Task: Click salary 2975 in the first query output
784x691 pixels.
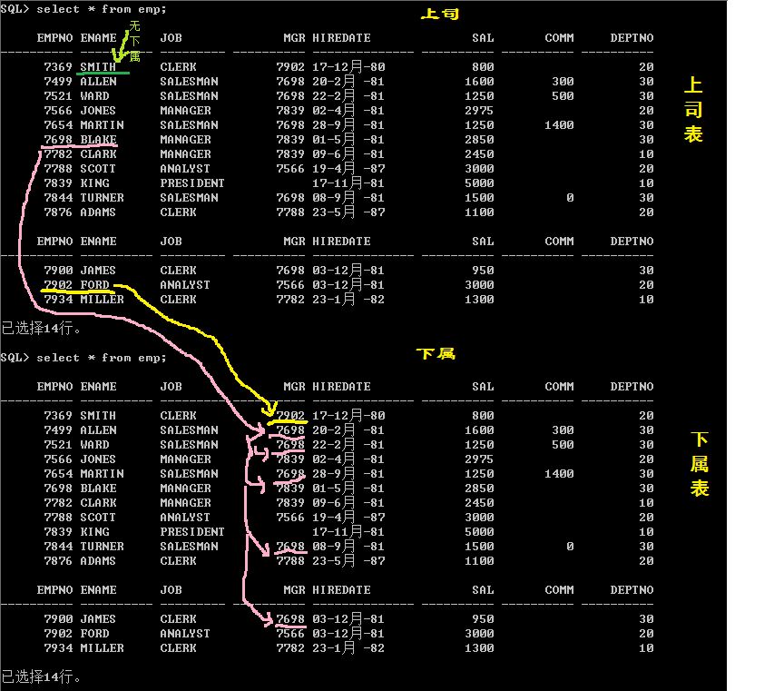Action: [x=479, y=111]
